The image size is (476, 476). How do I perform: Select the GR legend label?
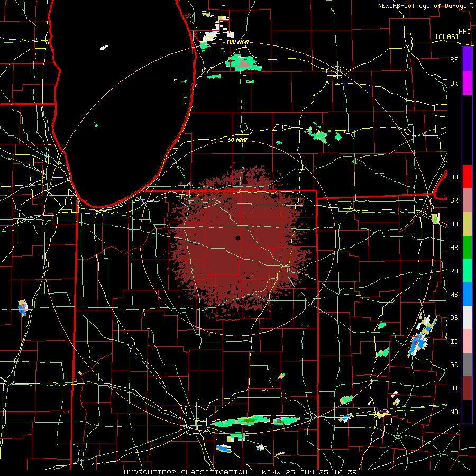[x=454, y=200]
